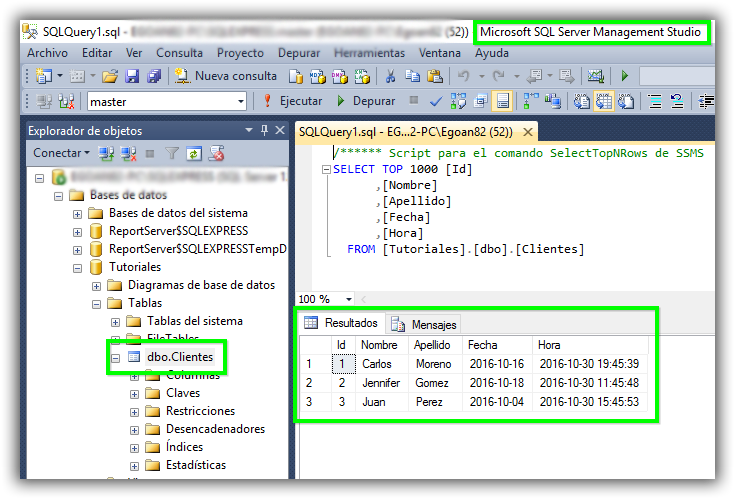Save the query with the floppy disk icon
735x499 pixels.
132,76
